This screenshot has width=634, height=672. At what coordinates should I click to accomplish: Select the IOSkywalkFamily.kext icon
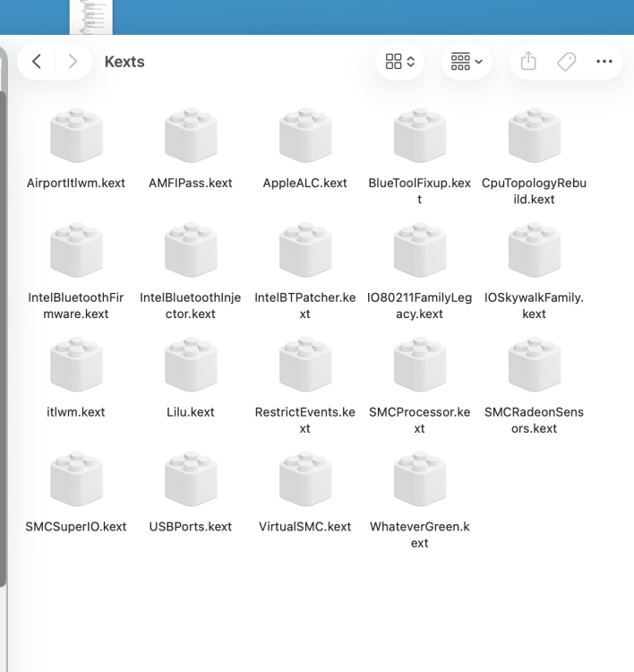click(x=535, y=250)
